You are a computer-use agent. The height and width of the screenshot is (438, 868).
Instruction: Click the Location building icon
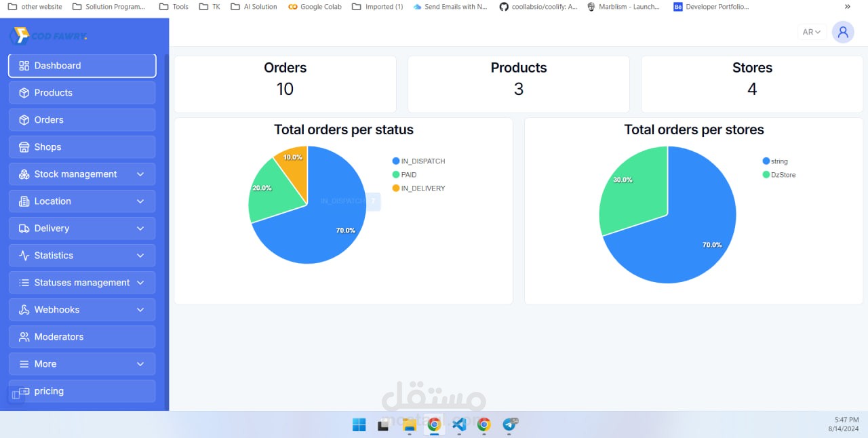pyautogui.click(x=24, y=201)
